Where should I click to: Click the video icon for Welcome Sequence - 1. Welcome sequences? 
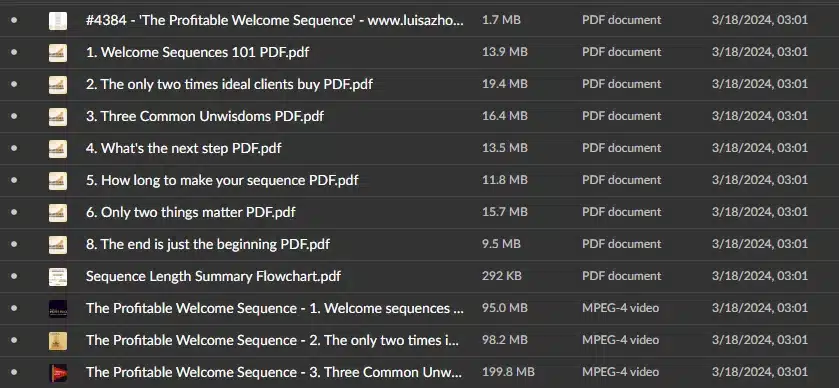coord(58,309)
